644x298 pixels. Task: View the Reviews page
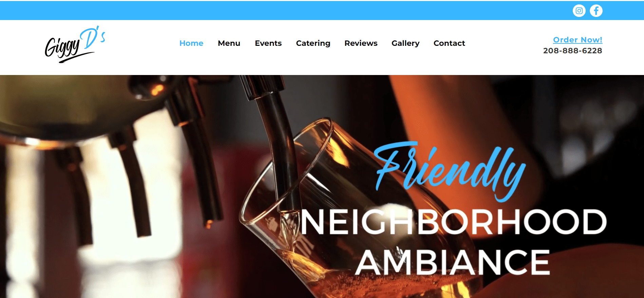(x=361, y=43)
